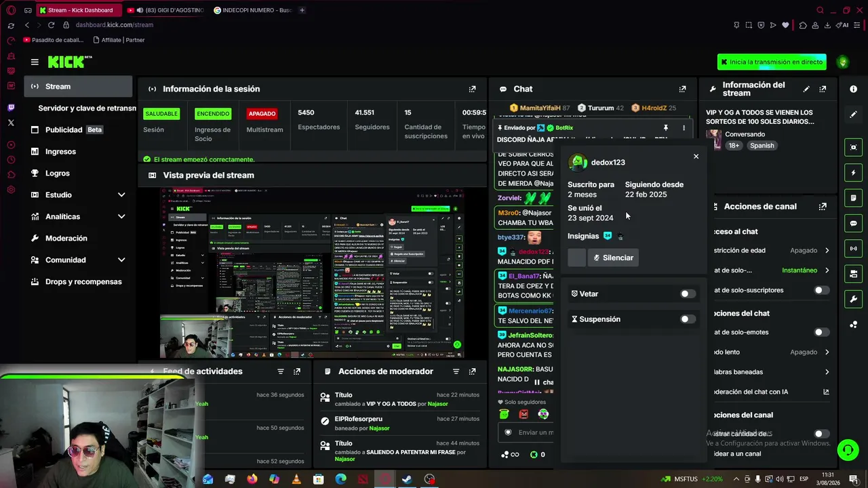
Task: Pop out the Información de la sesión panel
Action: tap(473, 89)
